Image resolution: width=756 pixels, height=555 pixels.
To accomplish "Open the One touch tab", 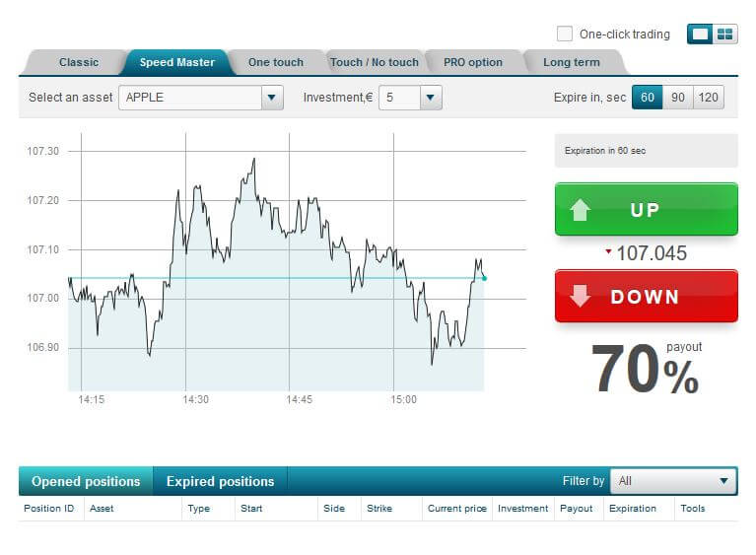I will click(276, 63).
